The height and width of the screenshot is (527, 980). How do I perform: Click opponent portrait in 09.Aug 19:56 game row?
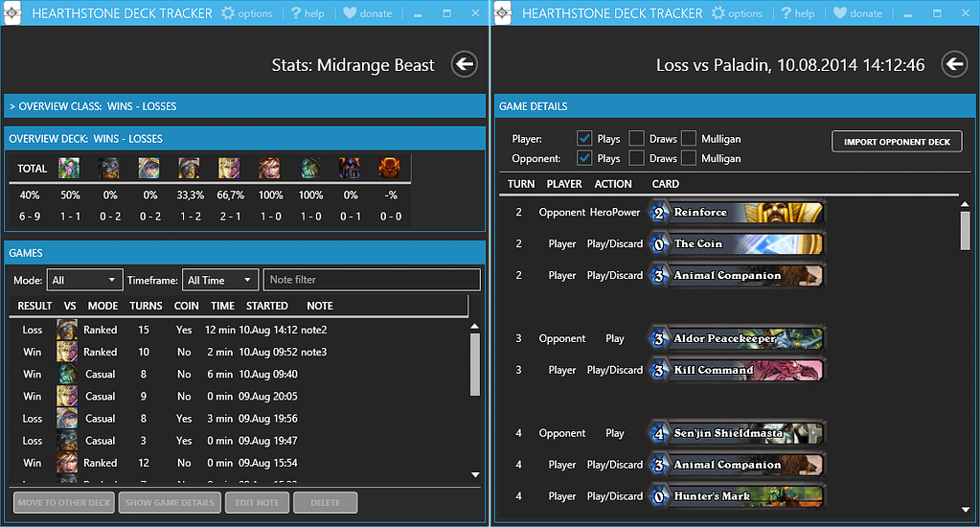tap(67, 418)
